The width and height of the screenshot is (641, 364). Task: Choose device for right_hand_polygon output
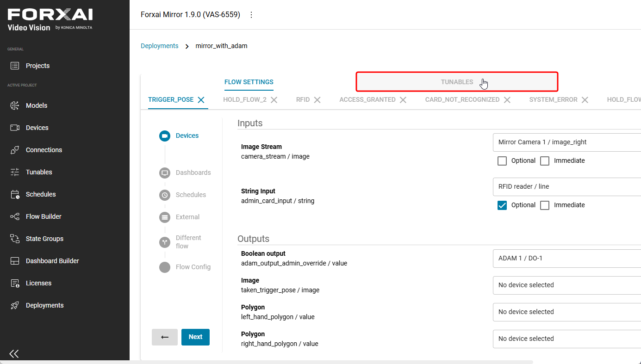pyautogui.click(x=567, y=339)
